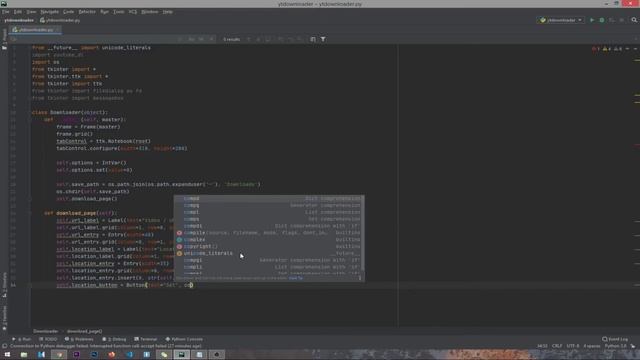Collapse the download_page method fold marker
Image resolution: width=640 pixels, height=360 pixels.
pos(29,213)
